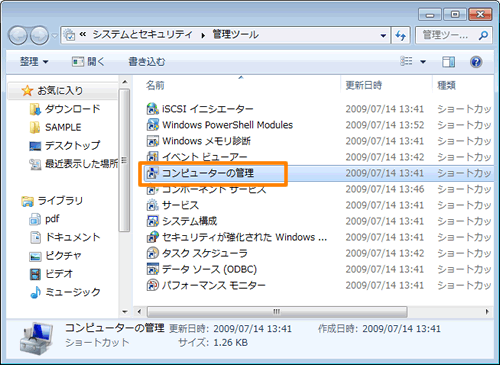Open the recent pages dropdown next to Forward
Viewport: 500px width, 365px height.
click(55, 35)
